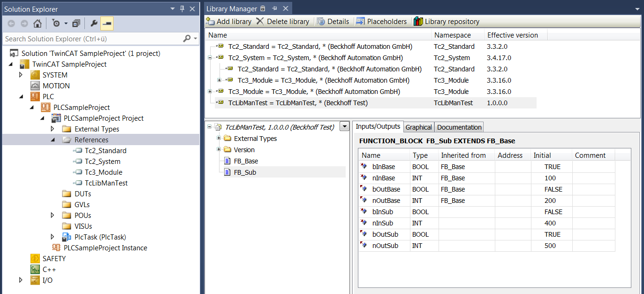Expand the nested Tc3_Module library under Tc2_System

[x=220, y=80]
